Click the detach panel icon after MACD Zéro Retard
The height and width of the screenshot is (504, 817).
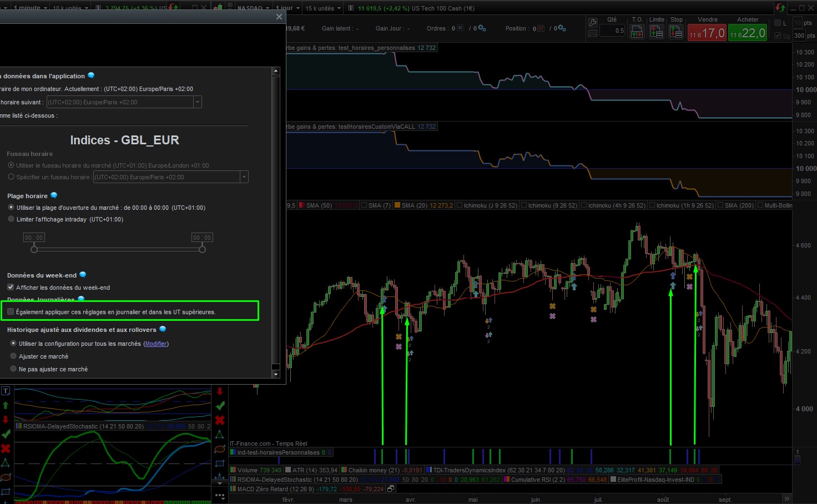pos(391,489)
